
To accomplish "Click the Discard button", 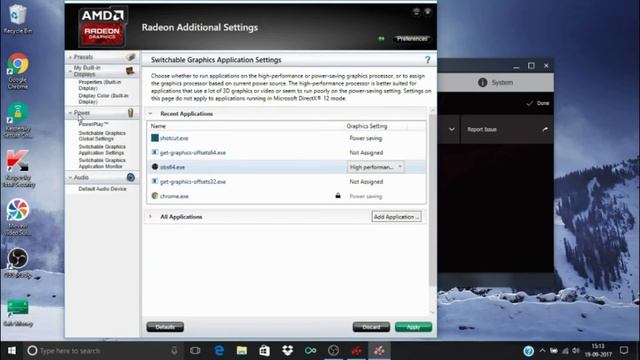I will pos(371,327).
